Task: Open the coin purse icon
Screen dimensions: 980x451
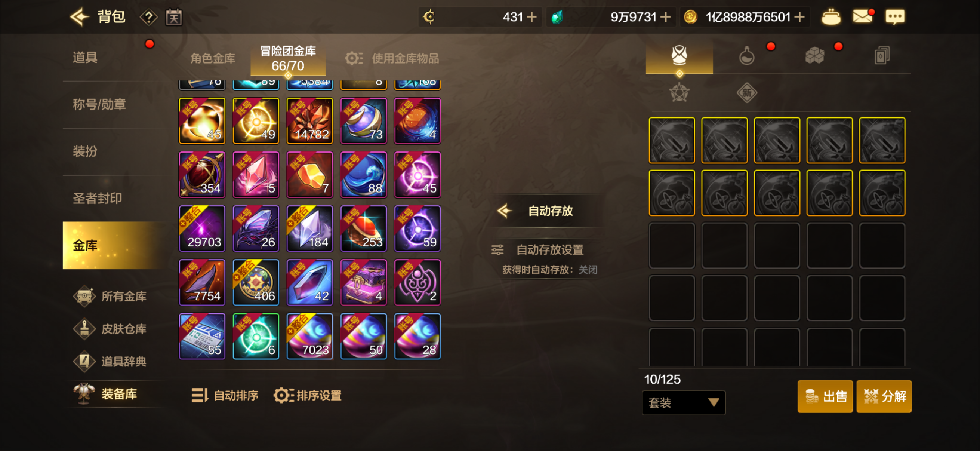Action: pyautogui.click(x=831, y=17)
